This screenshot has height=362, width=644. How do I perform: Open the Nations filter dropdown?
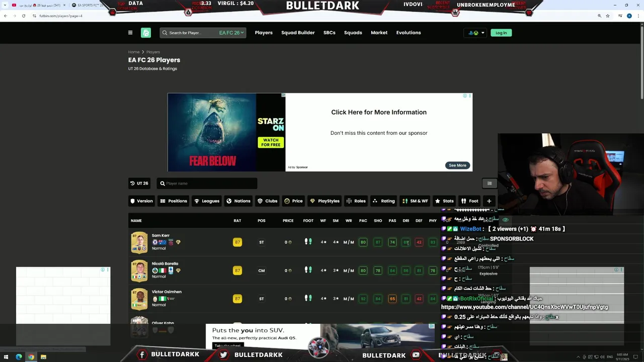[x=238, y=201]
